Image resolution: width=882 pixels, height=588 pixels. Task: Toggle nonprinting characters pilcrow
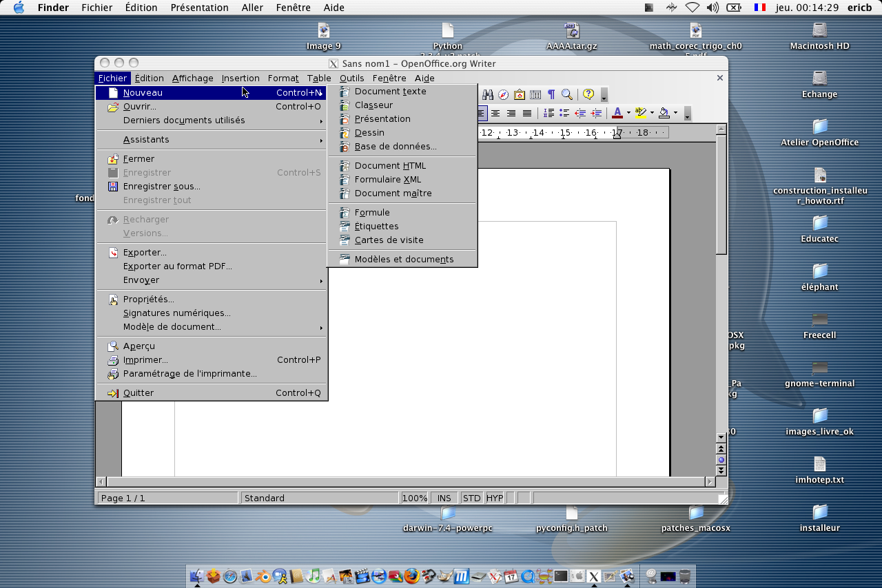[x=551, y=94]
